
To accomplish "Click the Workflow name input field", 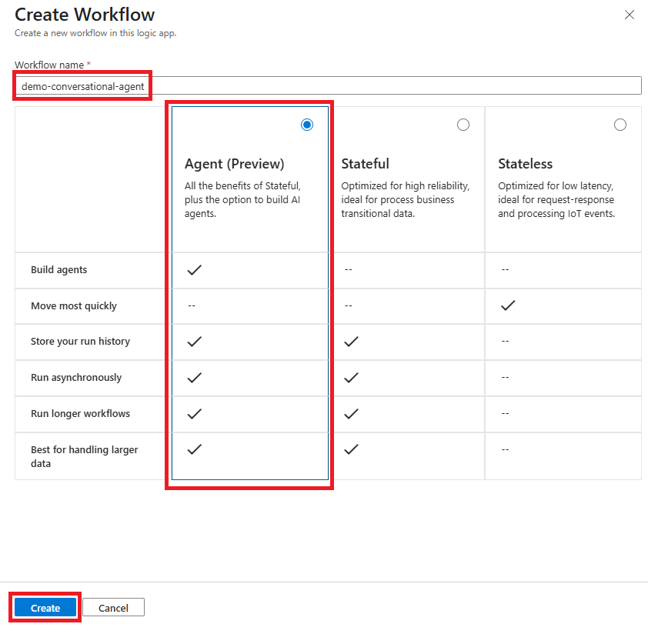I will (x=328, y=86).
